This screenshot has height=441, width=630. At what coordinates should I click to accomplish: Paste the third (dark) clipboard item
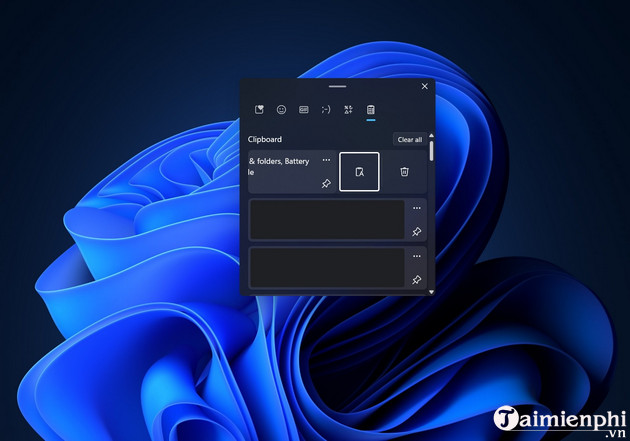tap(327, 267)
